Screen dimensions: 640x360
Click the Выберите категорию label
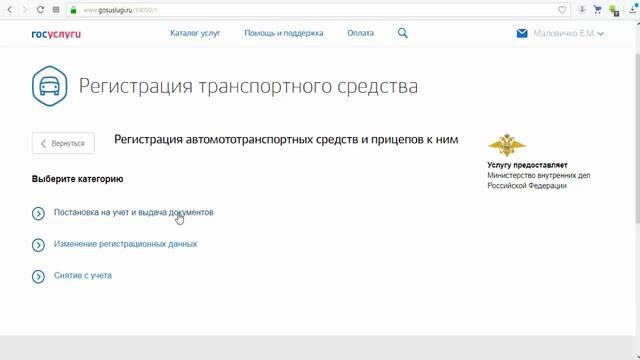[x=78, y=179]
